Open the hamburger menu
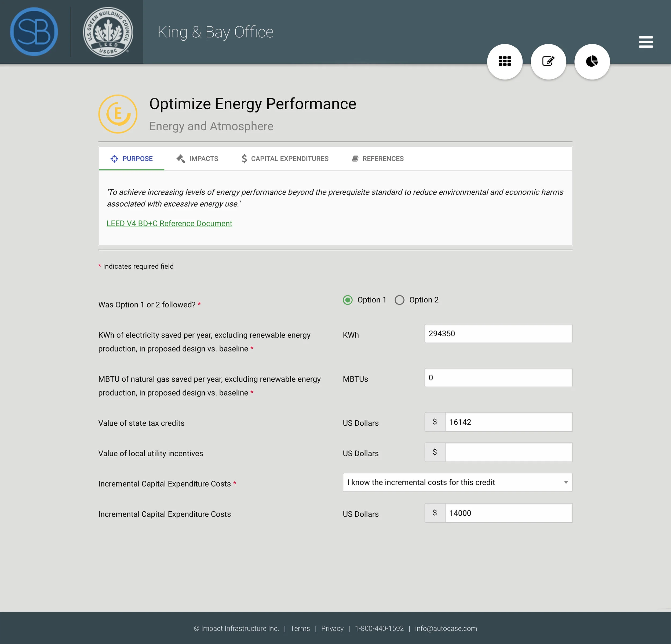 [646, 42]
